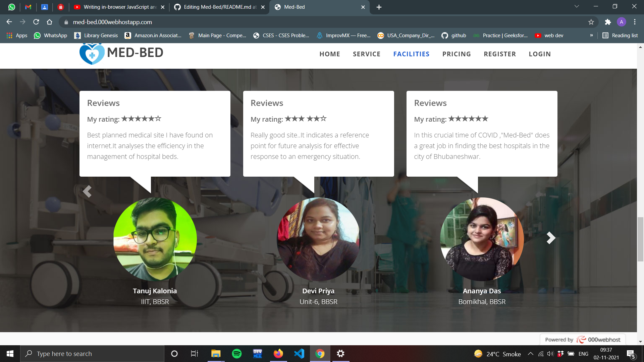Open the Reading list
644x362 pixels.
(620, 35)
